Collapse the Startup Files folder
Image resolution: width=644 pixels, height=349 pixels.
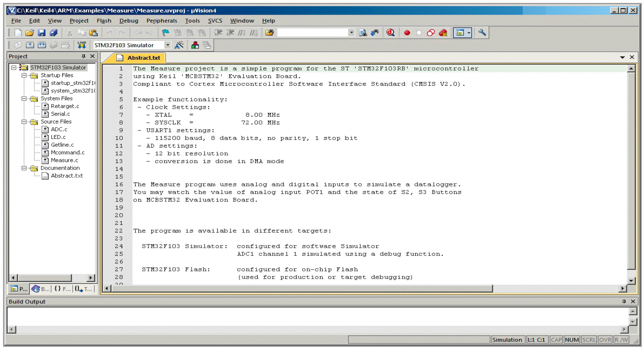click(24, 75)
